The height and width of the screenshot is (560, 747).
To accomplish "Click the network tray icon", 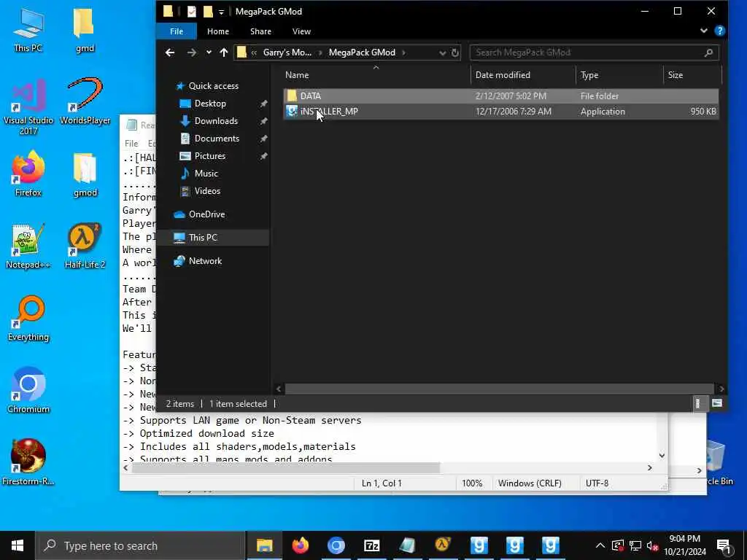I will coord(635,545).
